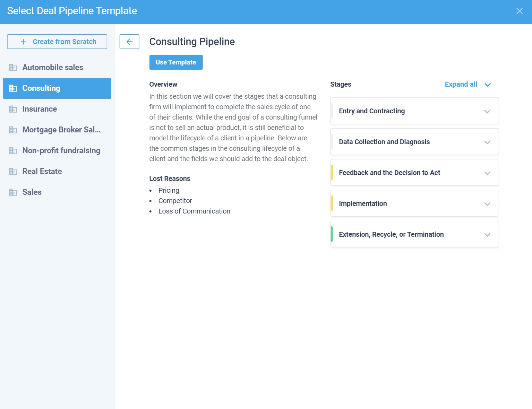
Task: Expand the Entry and Contracting stage
Action: [x=487, y=111]
